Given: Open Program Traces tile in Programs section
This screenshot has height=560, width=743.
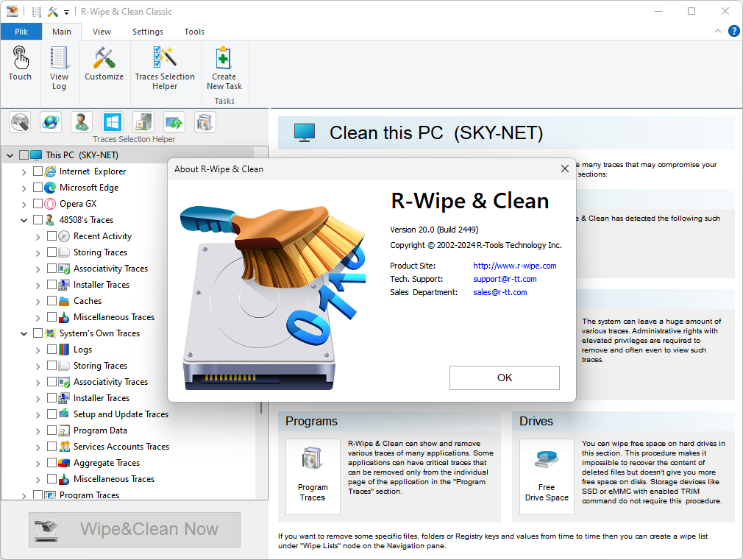Looking at the screenshot, I should tap(313, 477).
